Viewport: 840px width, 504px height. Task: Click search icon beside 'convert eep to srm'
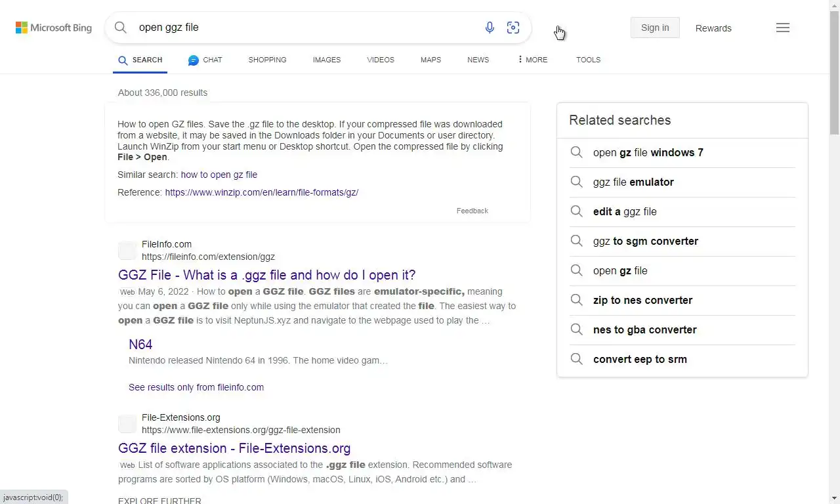click(x=576, y=359)
